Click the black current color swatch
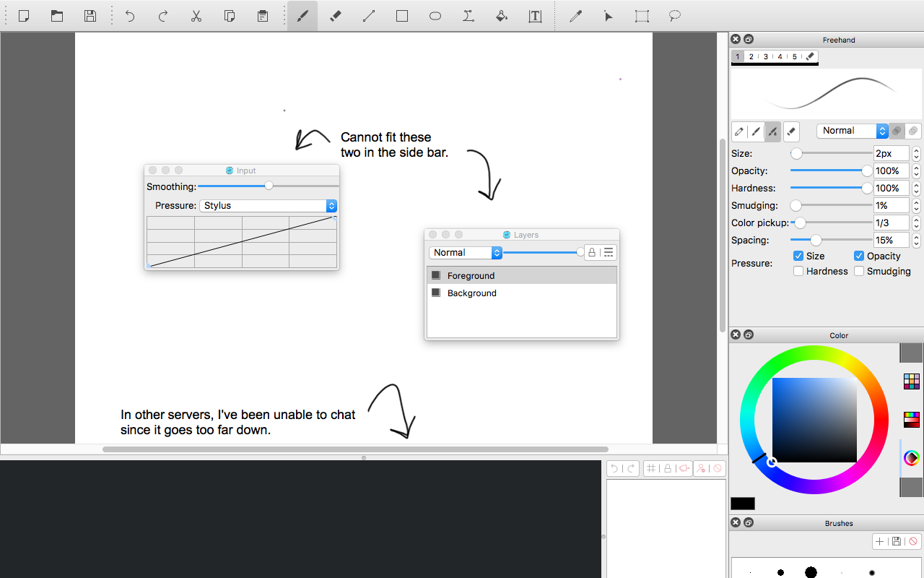The width and height of the screenshot is (924, 578). (743, 504)
